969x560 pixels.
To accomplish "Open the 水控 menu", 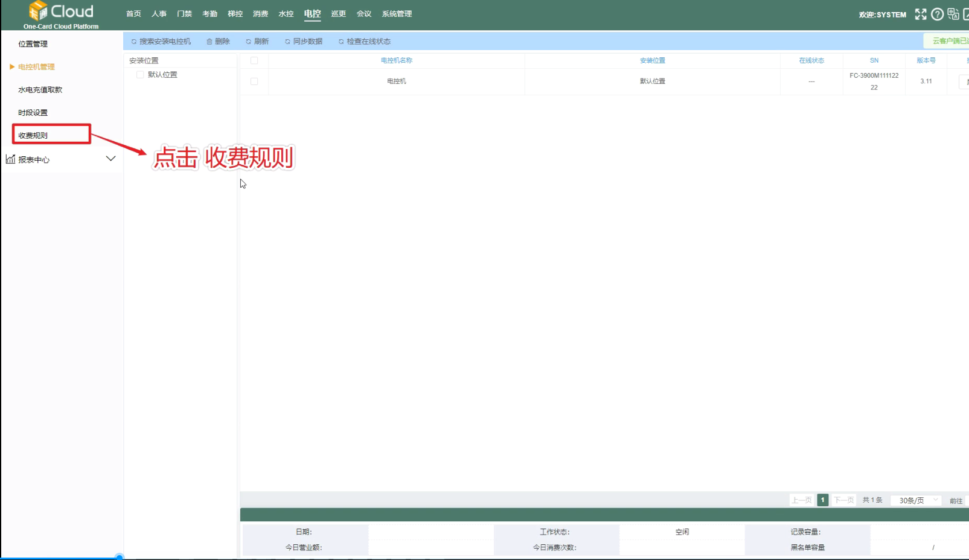I will pos(286,14).
